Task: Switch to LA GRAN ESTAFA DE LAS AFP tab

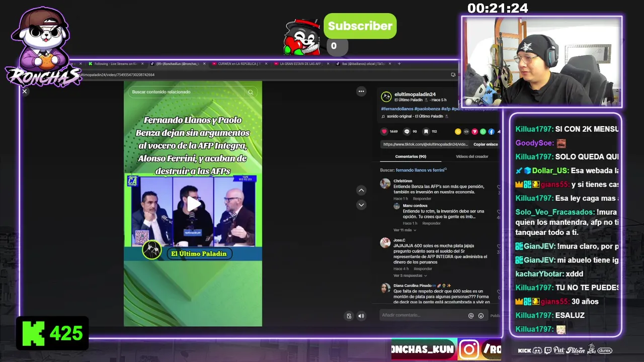Action: pos(301,64)
